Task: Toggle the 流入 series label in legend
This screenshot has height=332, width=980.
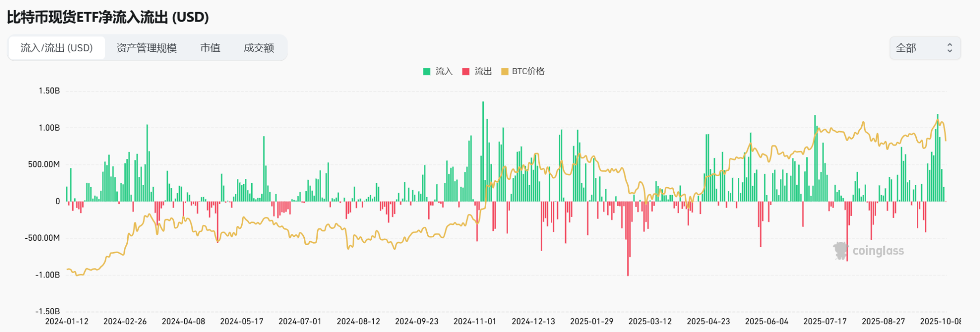Action: [x=444, y=71]
